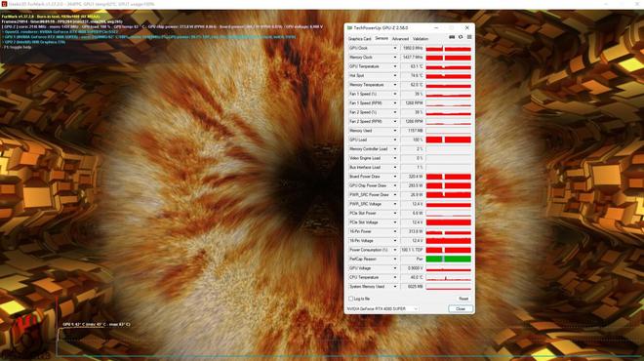Open the PerfCap Reason dropdown arrow

click(395, 260)
